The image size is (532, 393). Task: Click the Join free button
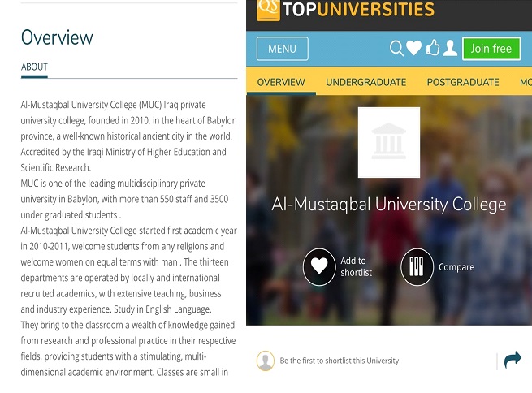pyautogui.click(x=491, y=49)
